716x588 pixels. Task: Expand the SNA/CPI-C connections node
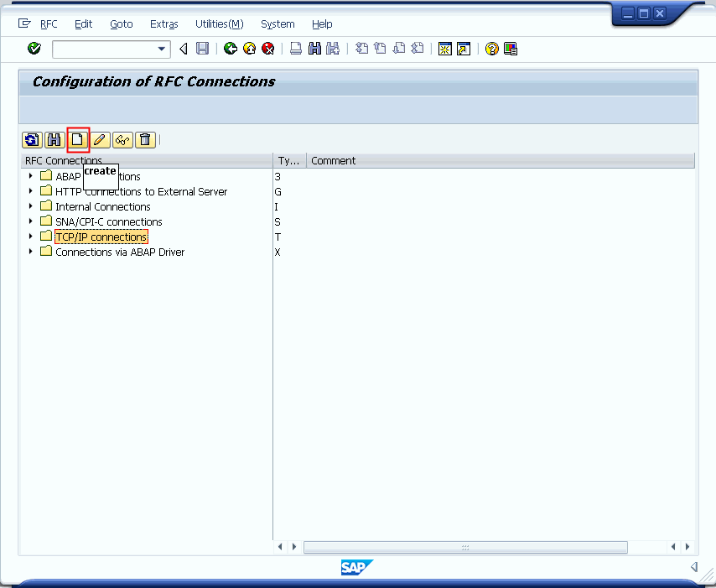pos(30,221)
